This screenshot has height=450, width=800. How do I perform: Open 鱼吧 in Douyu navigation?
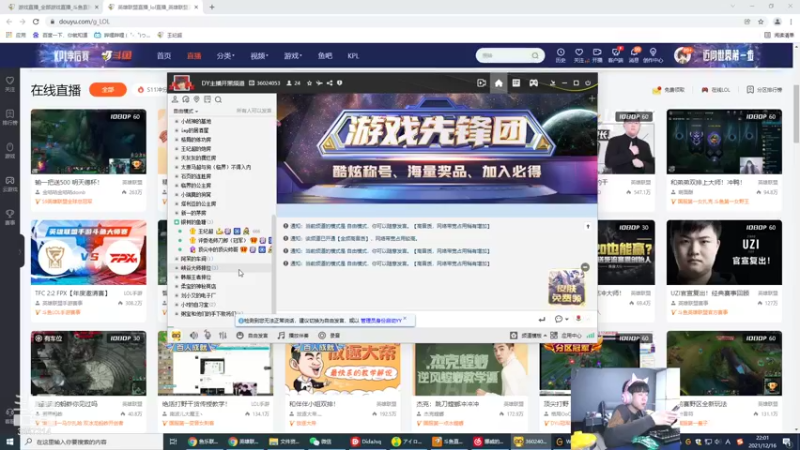[x=325, y=56]
